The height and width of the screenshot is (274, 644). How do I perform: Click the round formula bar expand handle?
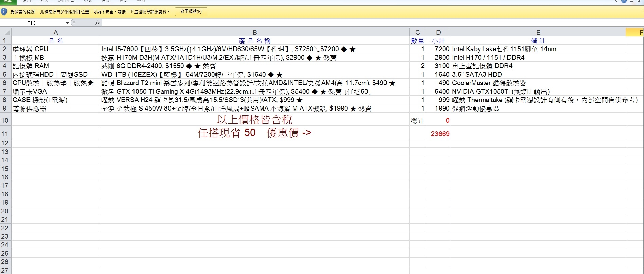tap(74, 23)
